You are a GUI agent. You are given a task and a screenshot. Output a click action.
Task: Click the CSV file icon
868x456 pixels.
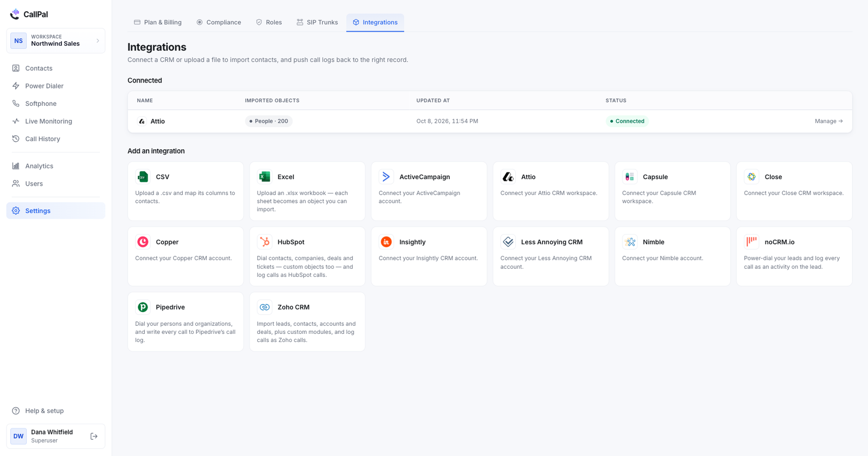coord(143,177)
